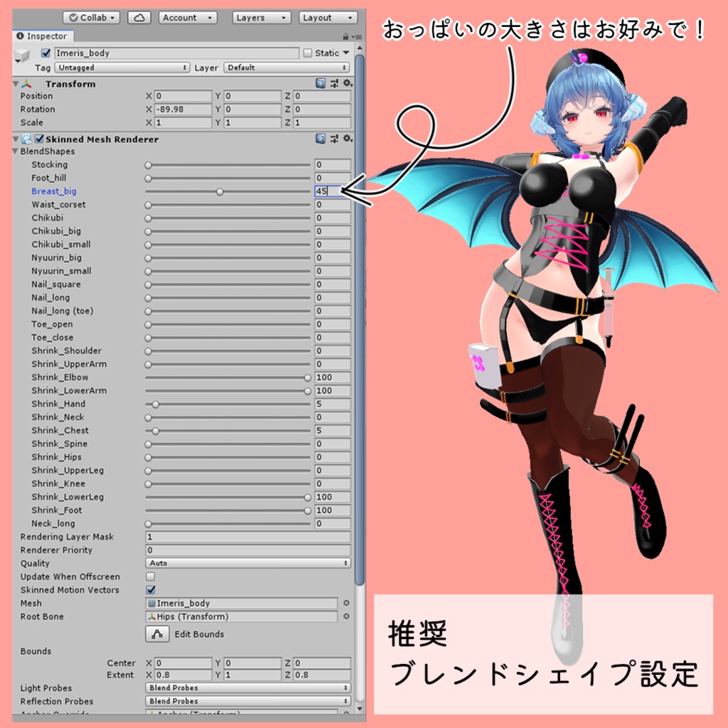The width and height of the screenshot is (728, 728).
Task: Collapse the Transform component foldout
Action: point(16,84)
